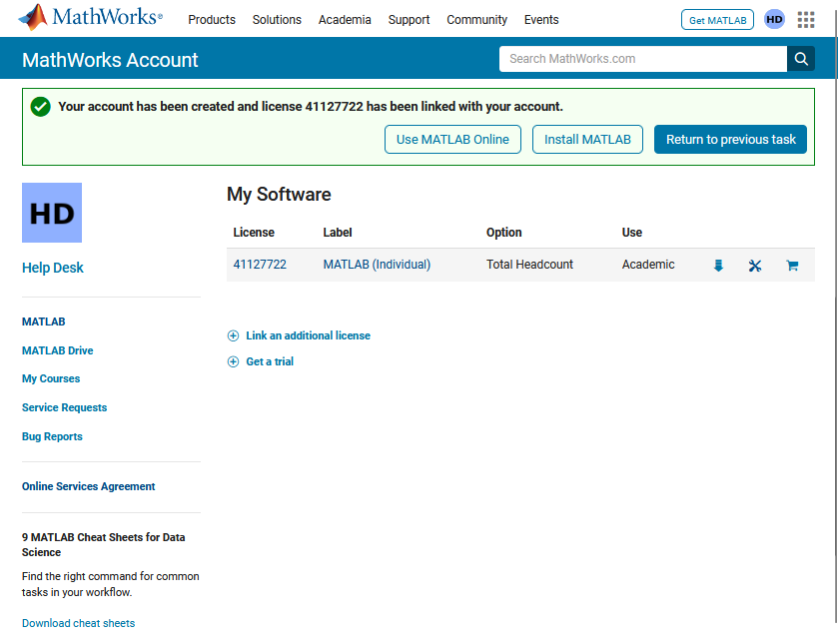Click the Get MATLAB button

point(717,20)
